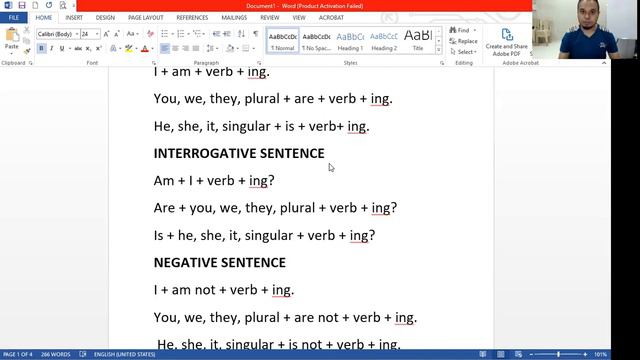Click the Shrink Font icon

point(117,34)
